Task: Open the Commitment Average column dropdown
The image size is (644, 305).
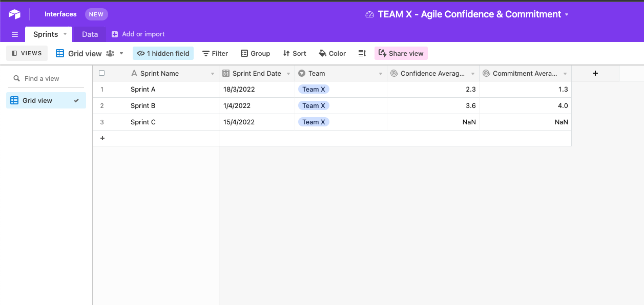Action: point(565,74)
